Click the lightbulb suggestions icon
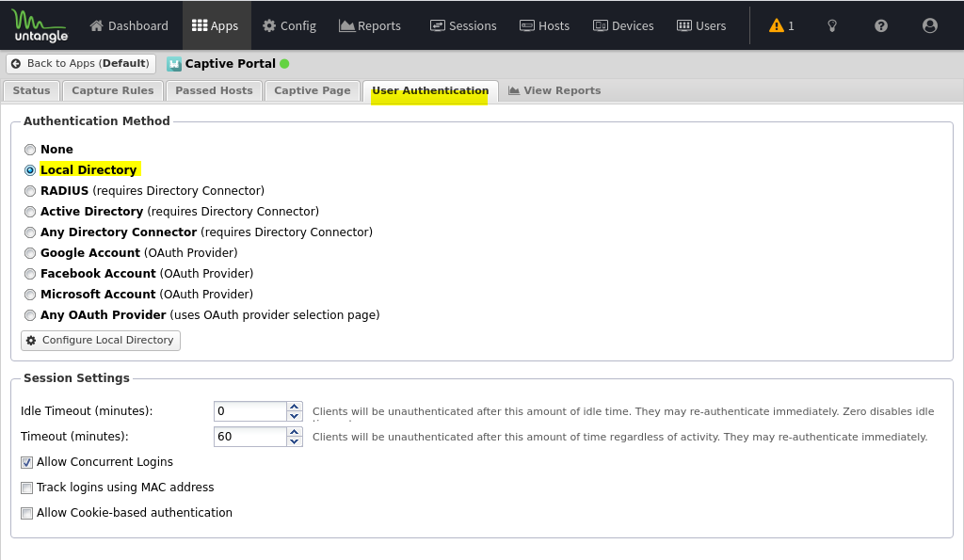 (832, 25)
